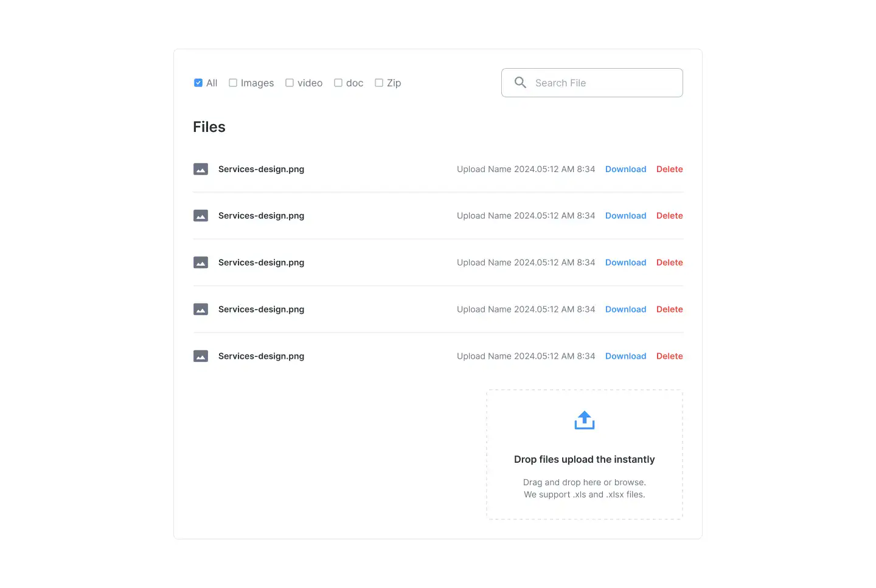
Task: Click the image icon in the third file row
Action: 201,263
